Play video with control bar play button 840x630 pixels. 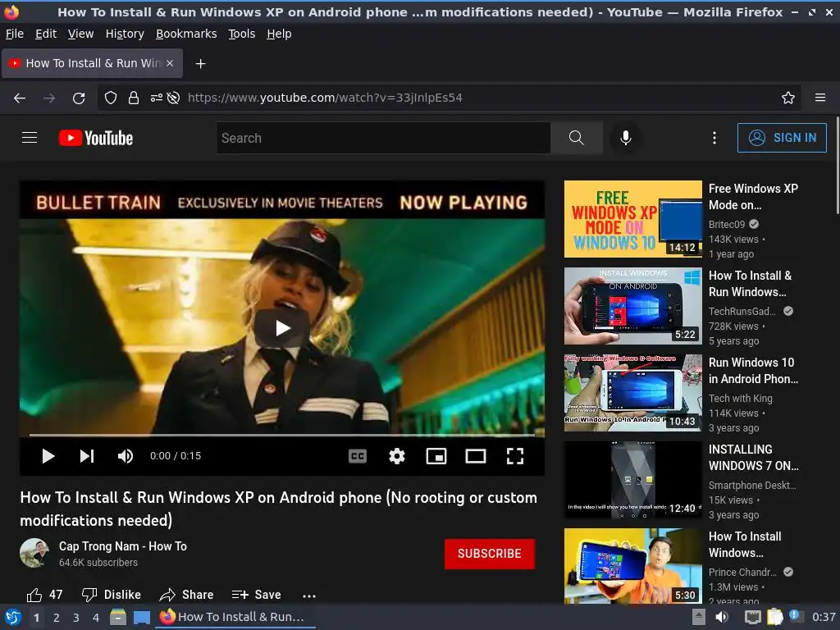48,456
